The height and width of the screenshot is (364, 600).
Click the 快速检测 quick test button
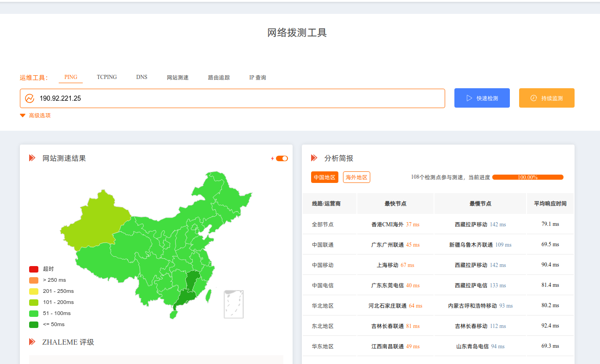(482, 98)
